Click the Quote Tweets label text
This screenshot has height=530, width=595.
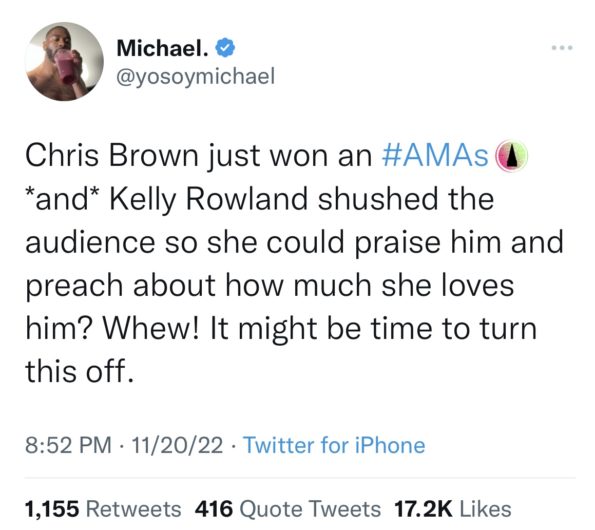(310, 509)
